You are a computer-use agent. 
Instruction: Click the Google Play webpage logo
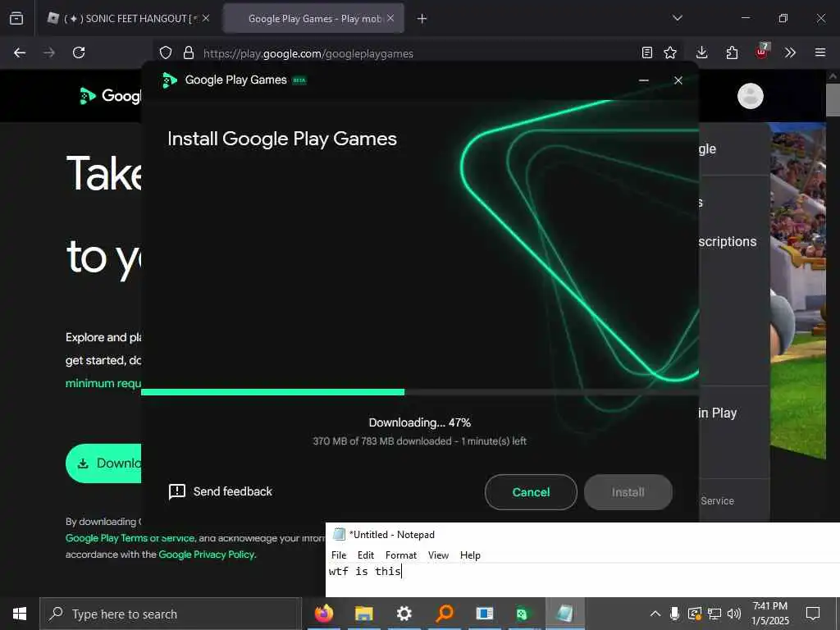click(x=110, y=96)
